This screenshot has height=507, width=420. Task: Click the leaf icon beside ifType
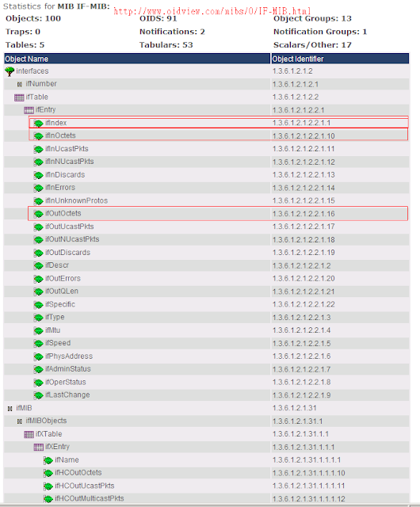click(x=39, y=318)
